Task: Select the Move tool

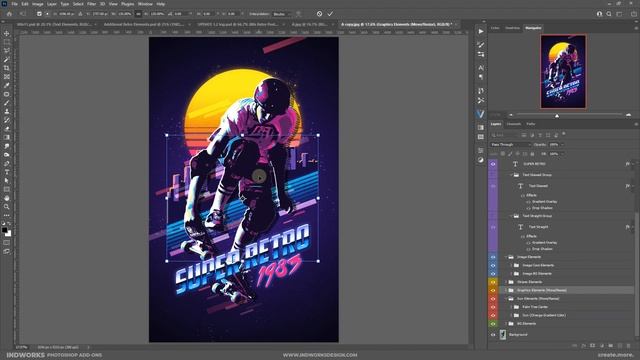Action: coord(7,33)
